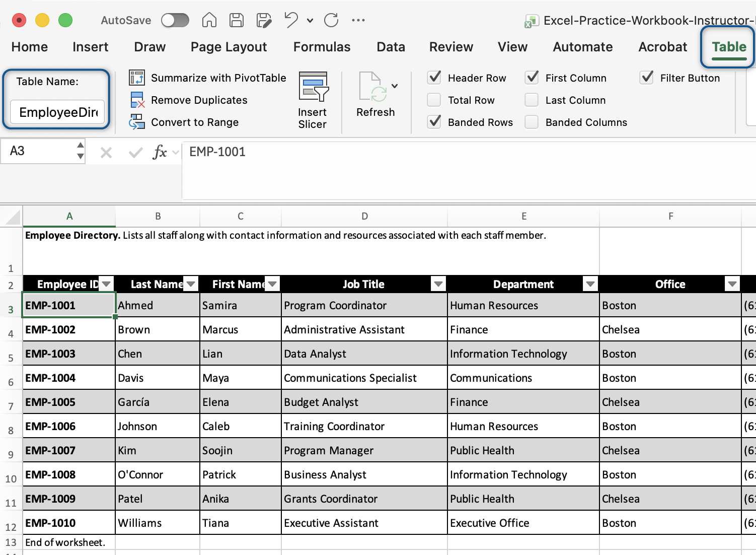Uncheck the Banded Rows checkbox
Image resolution: width=756 pixels, height=555 pixels.
pyautogui.click(x=434, y=122)
